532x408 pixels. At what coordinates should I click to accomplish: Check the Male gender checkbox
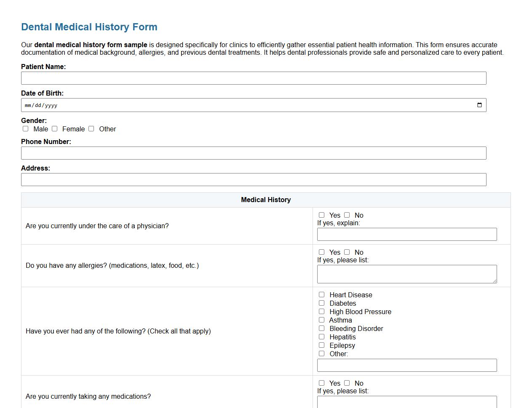25,128
